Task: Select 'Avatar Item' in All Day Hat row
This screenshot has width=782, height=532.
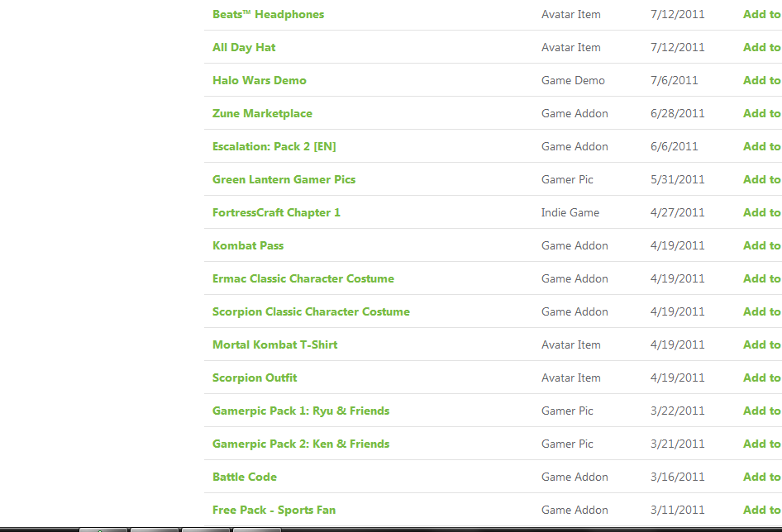Action: pyautogui.click(x=571, y=47)
